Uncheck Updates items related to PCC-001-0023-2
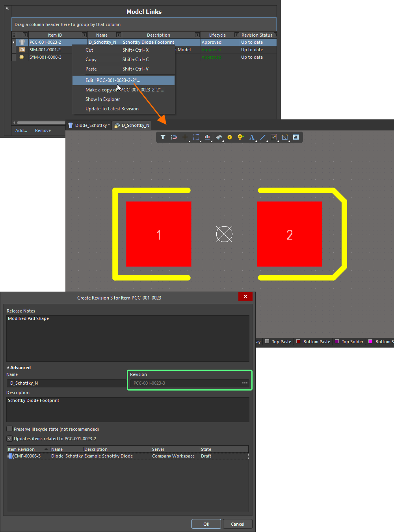Screen dimensions: 394x532 coord(9,438)
